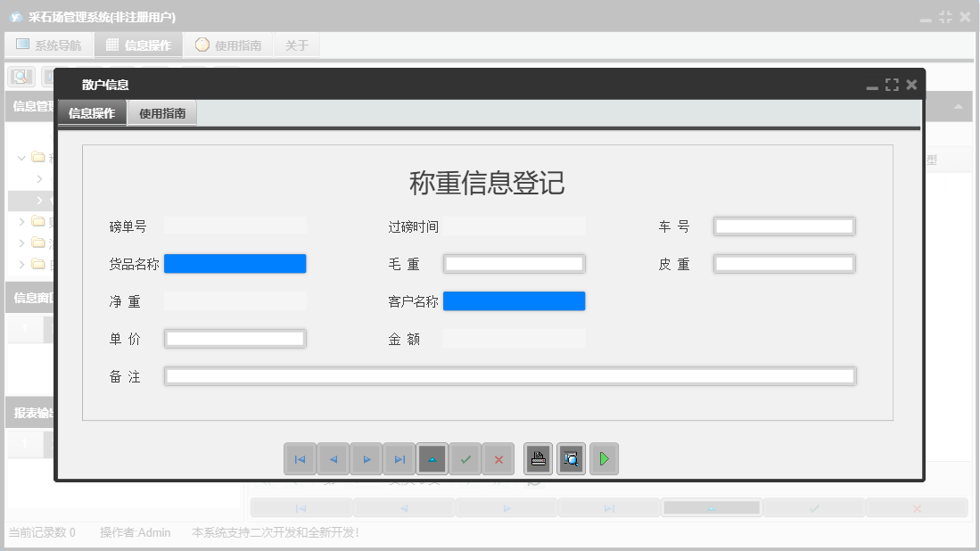
Task: Select the 关于 menu item
Action: coord(296,44)
